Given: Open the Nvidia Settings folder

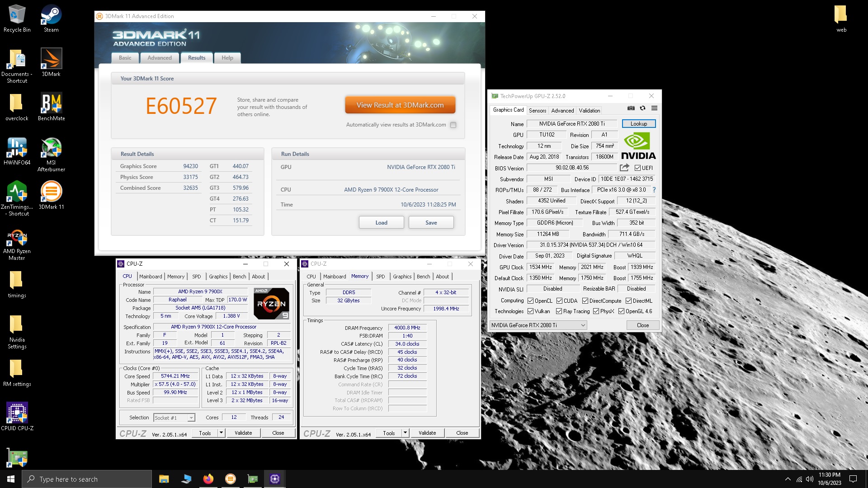Looking at the screenshot, I should [x=17, y=332].
